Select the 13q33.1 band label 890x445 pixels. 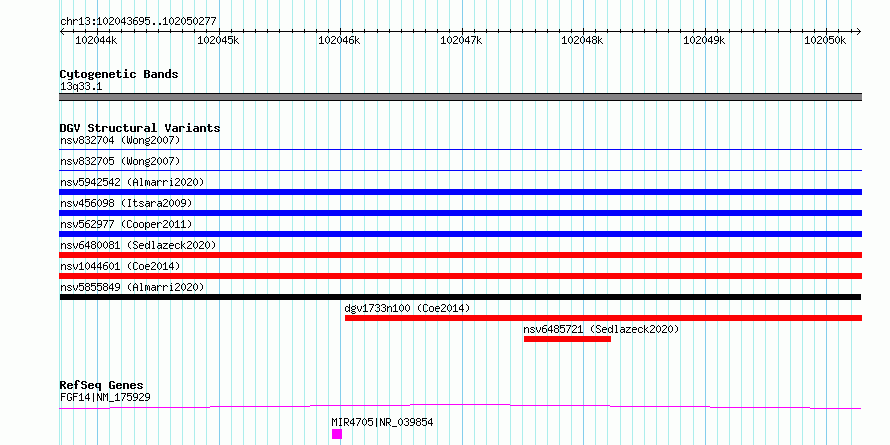[x=81, y=87]
